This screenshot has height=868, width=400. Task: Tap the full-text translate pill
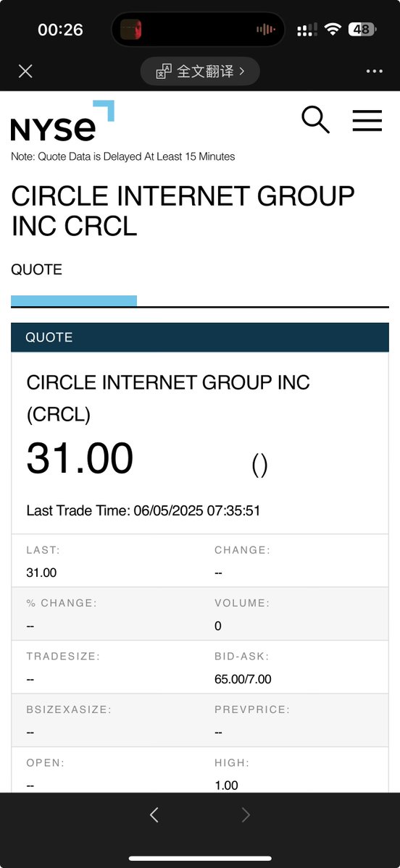point(200,72)
